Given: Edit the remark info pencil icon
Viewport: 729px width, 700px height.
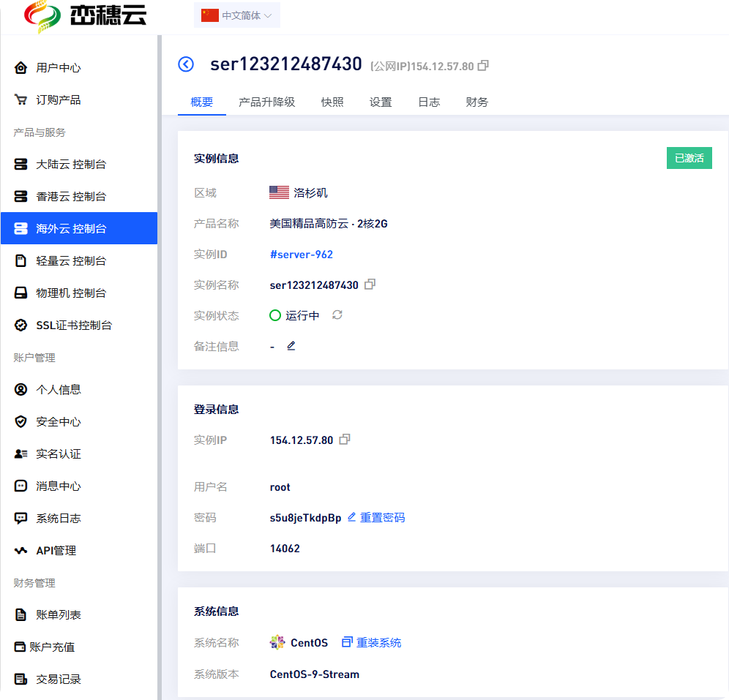Looking at the screenshot, I should [x=291, y=345].
